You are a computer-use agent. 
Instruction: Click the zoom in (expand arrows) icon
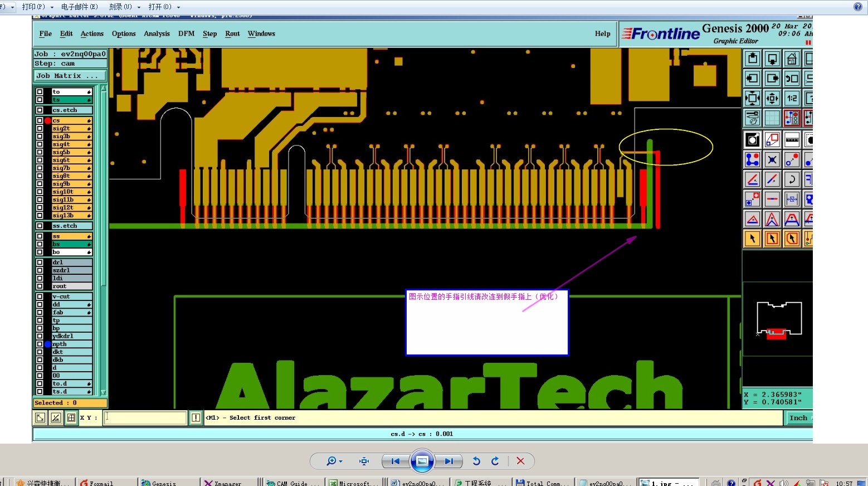(753, 99)
